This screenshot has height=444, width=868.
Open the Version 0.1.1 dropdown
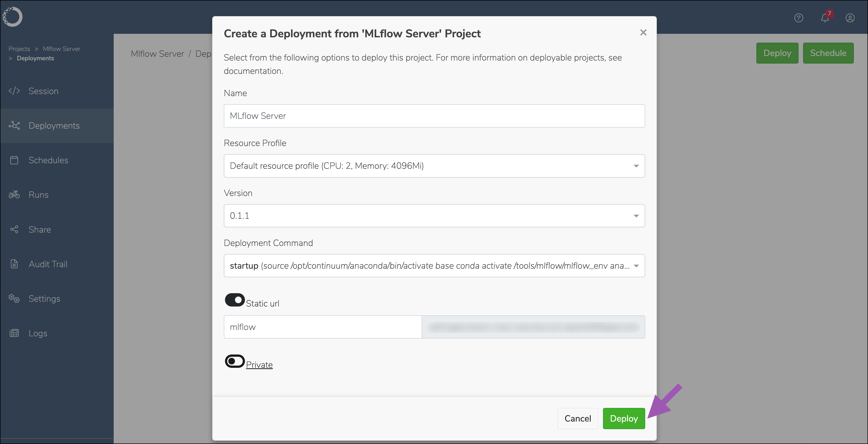pyautogui.click(x=434, y=216)
